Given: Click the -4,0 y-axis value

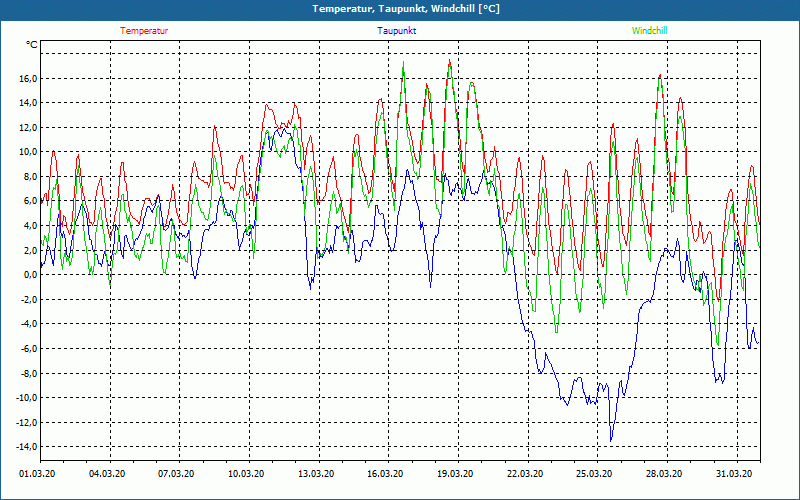Looking at the screenshot, I should pyautogui.click(x=29, y=324).
